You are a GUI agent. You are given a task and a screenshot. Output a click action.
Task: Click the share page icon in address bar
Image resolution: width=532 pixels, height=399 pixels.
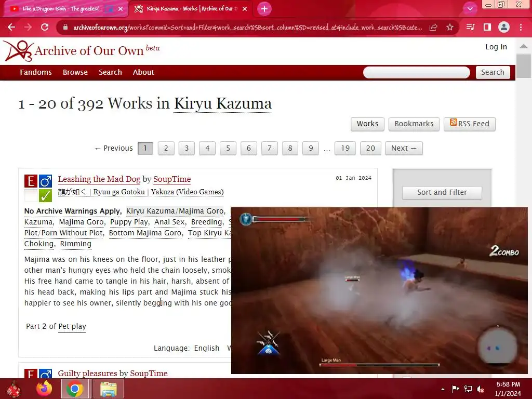(433, 28)
